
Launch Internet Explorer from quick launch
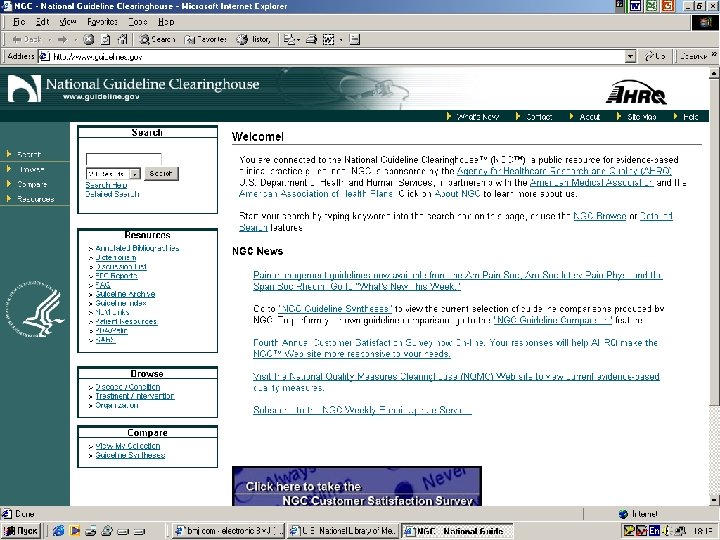(58, 531)
